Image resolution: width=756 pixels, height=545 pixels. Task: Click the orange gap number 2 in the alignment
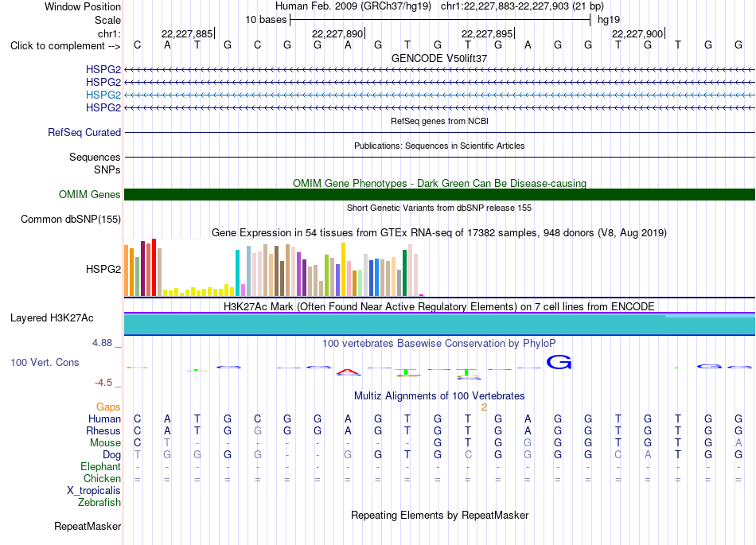(x=484, y=407)
